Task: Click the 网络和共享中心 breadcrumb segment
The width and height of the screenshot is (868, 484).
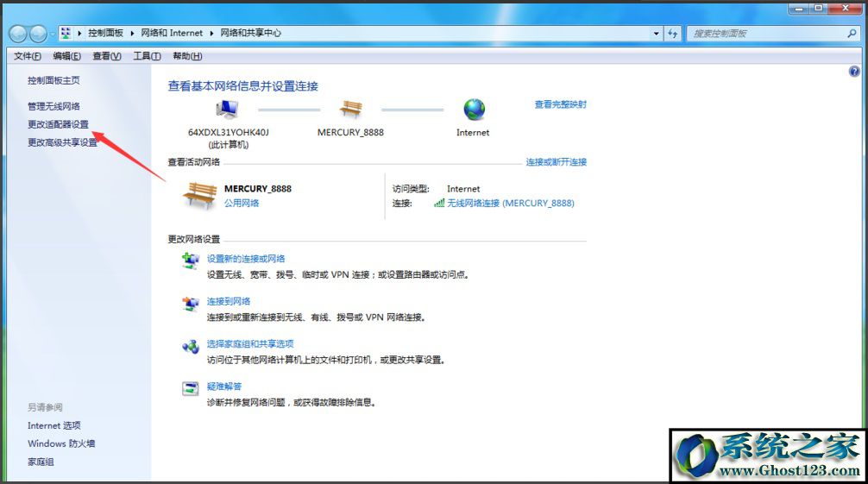Action: [250, 34]
